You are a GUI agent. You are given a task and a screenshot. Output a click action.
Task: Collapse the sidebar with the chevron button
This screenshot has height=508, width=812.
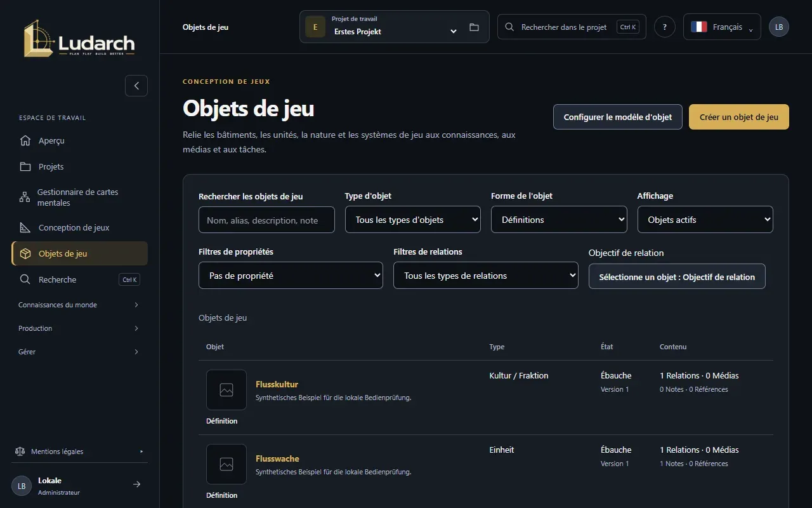pyautogui.click(x=136, y=86)
